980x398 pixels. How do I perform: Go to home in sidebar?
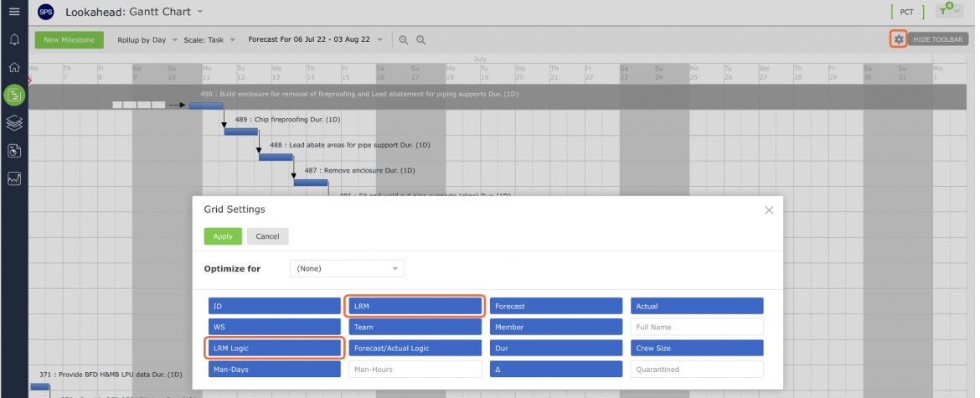[x=13, y=68]
